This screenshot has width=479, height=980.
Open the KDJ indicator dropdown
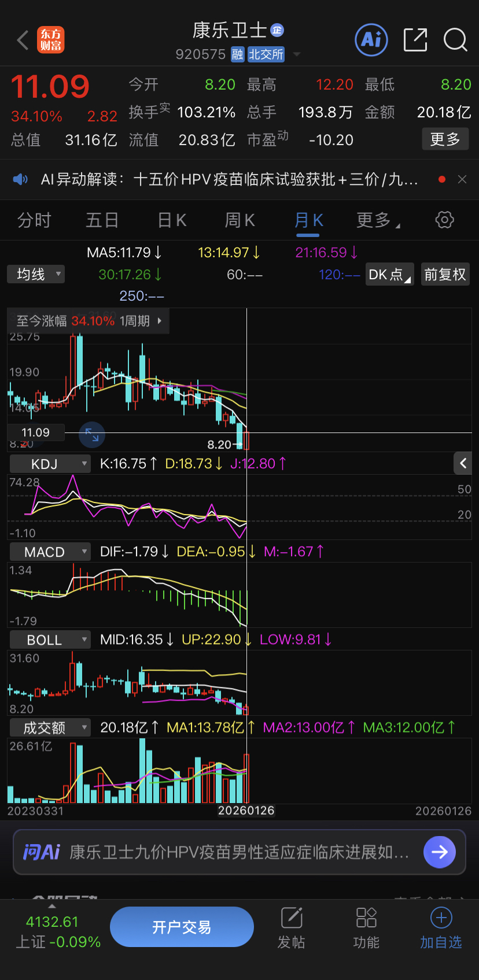[50, 464]
